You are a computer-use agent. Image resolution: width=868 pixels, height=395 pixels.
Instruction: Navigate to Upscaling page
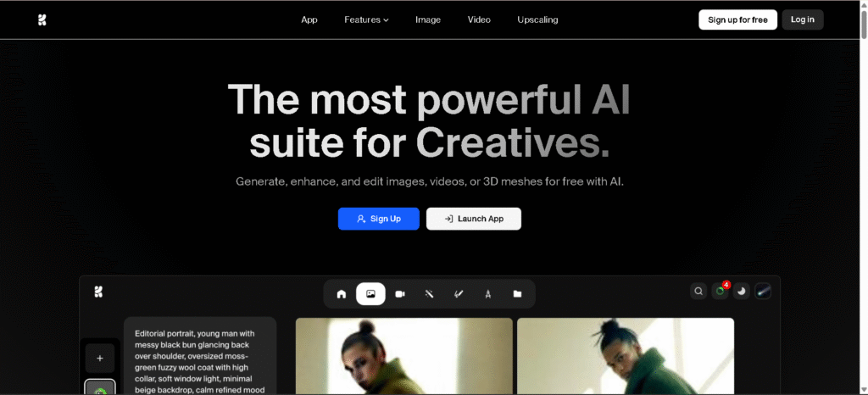click(x=537, y=19)
